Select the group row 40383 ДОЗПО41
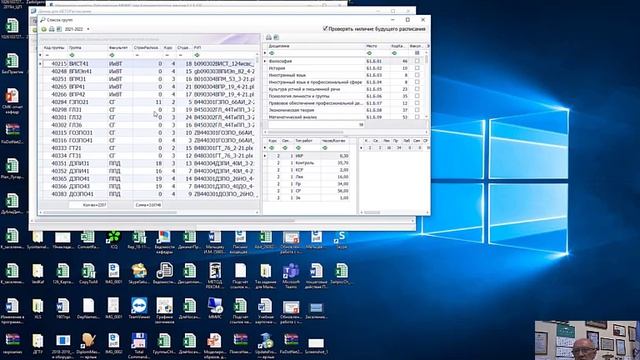This screenshot has height=360, width=640. 149,194
